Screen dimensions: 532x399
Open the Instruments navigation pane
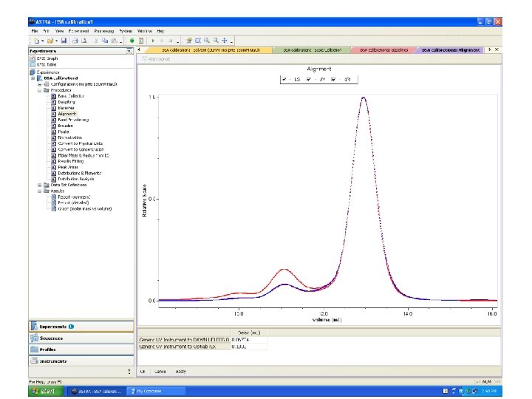(81, 361)
